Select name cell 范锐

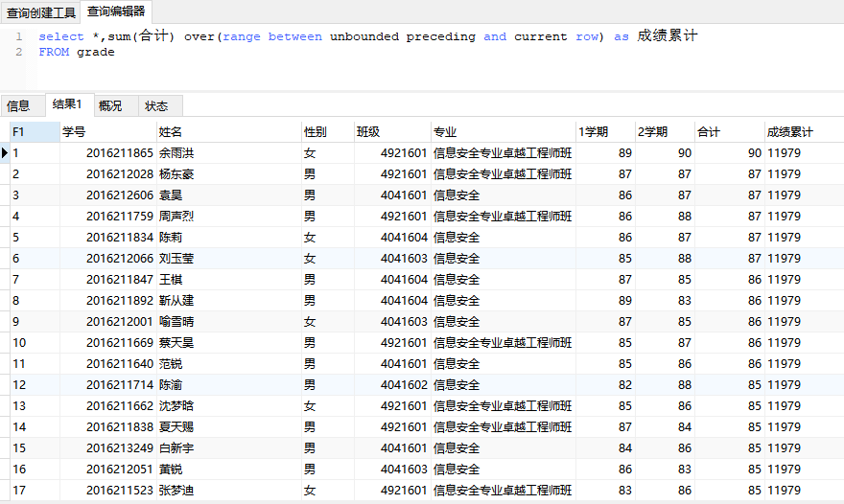229,363
